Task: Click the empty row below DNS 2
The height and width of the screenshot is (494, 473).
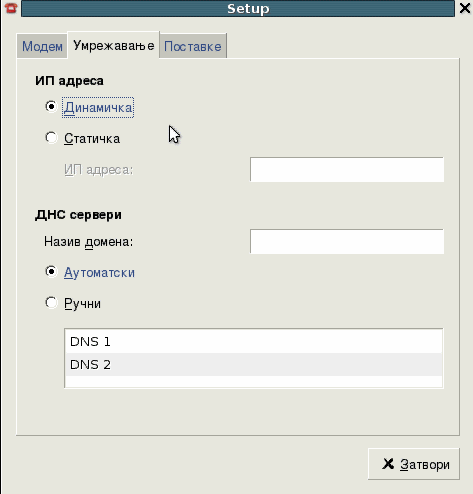Action: [x=254, y=381]
